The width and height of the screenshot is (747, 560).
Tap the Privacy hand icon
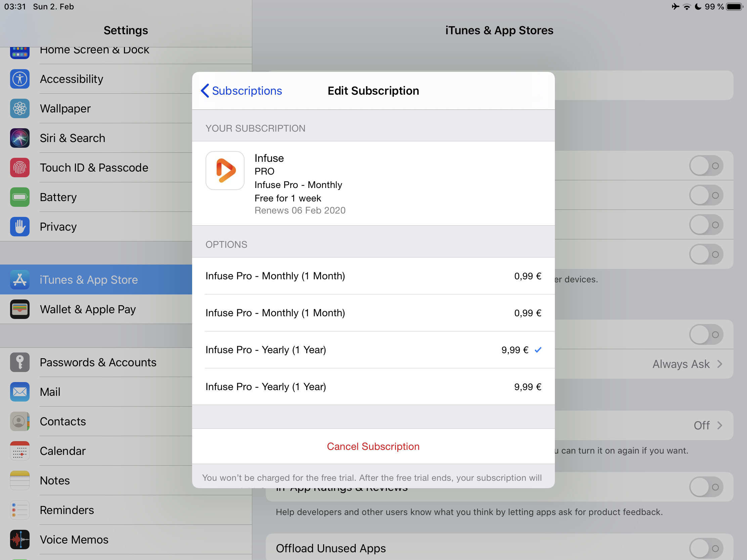19,227
